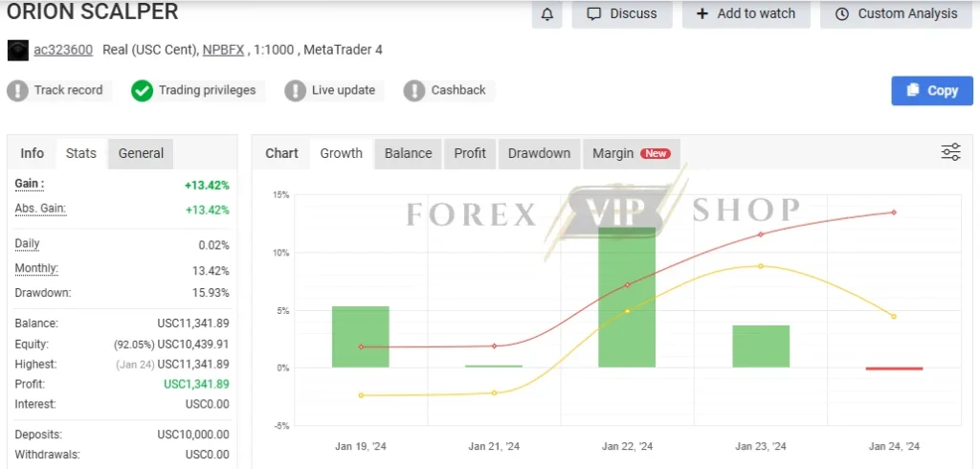Click the Balance value USC11,341.89

coord(193,324)
